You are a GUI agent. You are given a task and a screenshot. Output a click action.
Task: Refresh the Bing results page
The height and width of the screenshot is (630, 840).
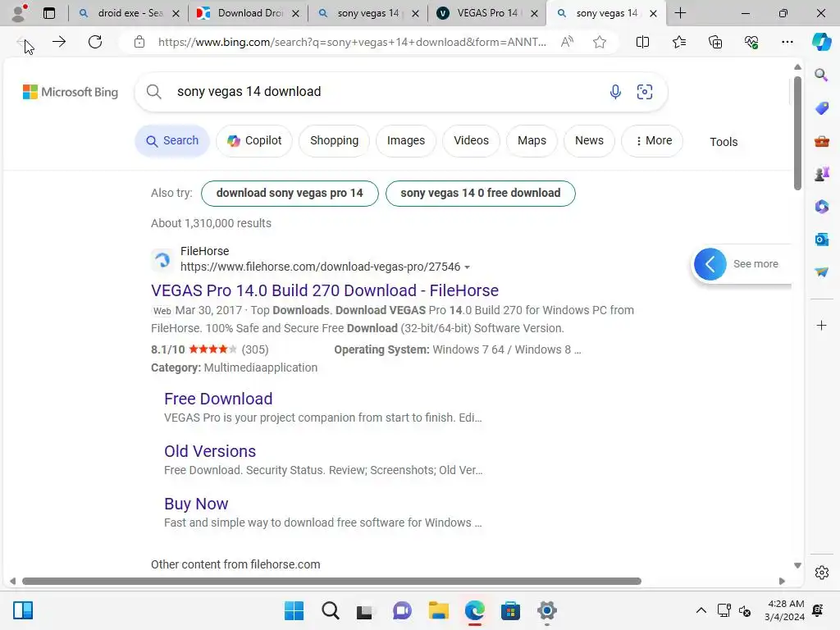[95, 42]
